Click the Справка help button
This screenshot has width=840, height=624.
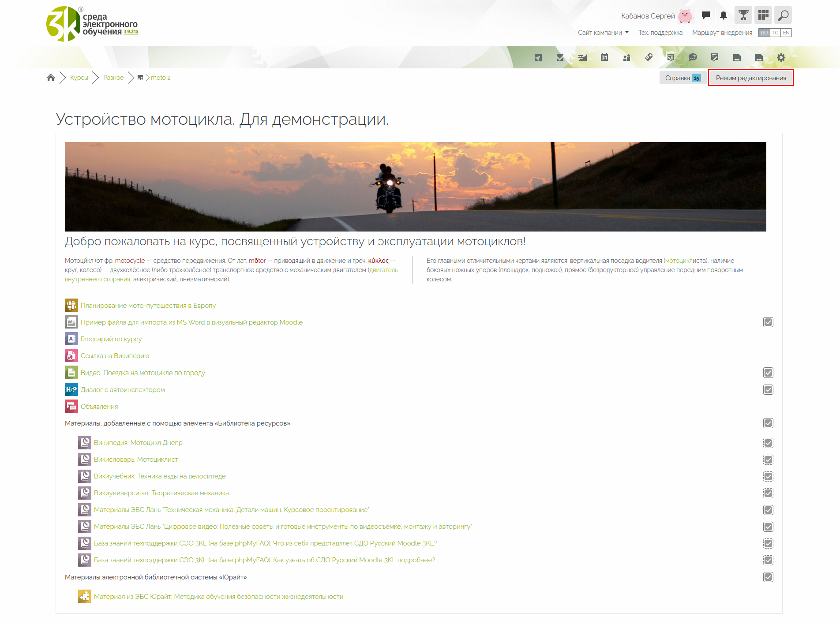682,78
